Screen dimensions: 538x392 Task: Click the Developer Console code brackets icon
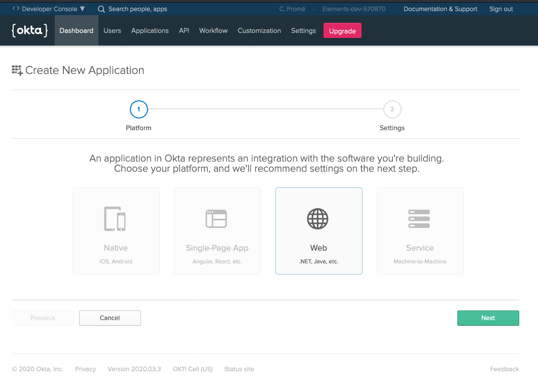(x=16, y=9)
